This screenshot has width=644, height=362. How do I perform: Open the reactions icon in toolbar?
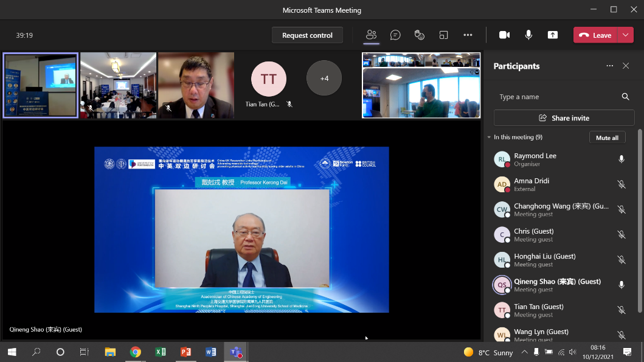pos(419,35)
